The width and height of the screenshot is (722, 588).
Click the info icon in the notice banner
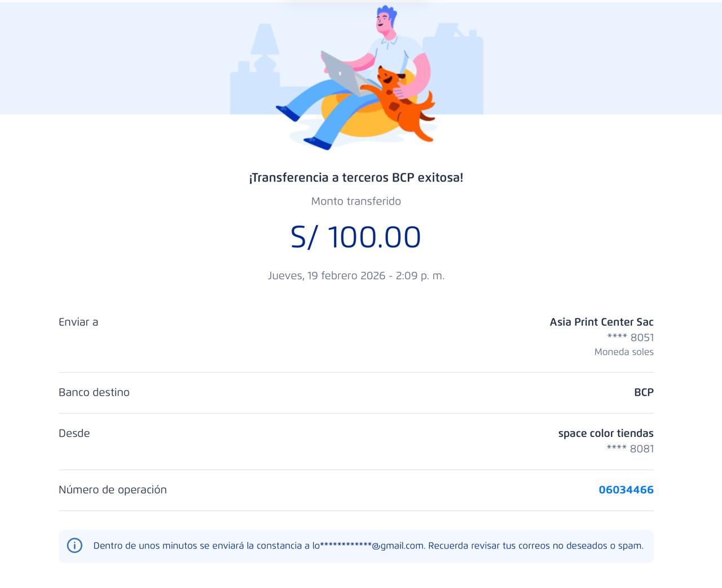74,546
